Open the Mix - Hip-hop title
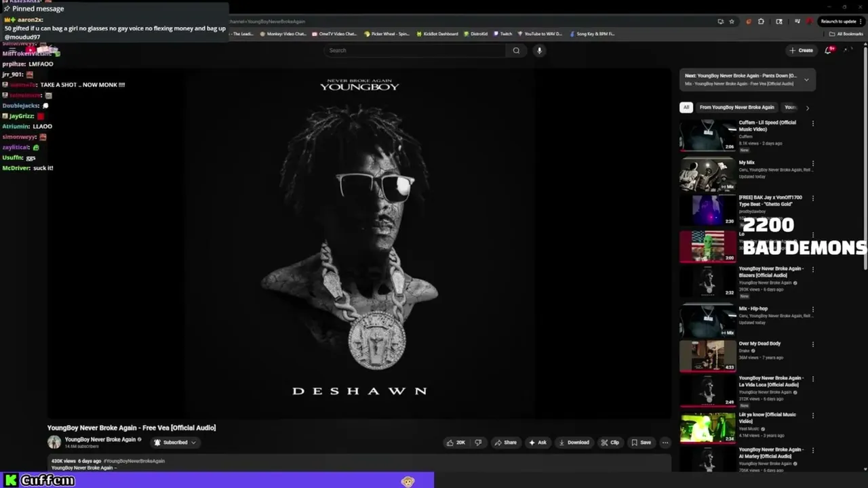The width and height of the screenshot is (868, 488). tap(753, 308)
